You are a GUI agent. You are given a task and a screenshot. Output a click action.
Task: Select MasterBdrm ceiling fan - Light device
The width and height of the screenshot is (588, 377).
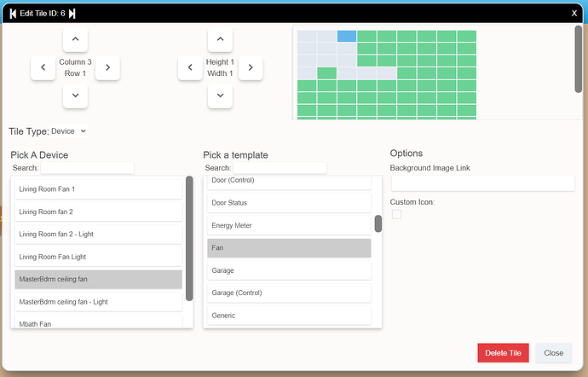pos(98,302)
